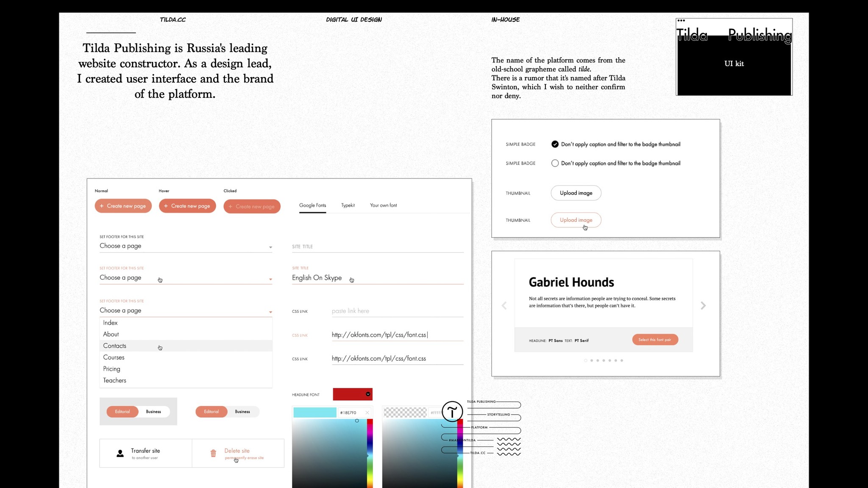Click the black Upload image button
This screenshot has width=868, height=488.
576,193
